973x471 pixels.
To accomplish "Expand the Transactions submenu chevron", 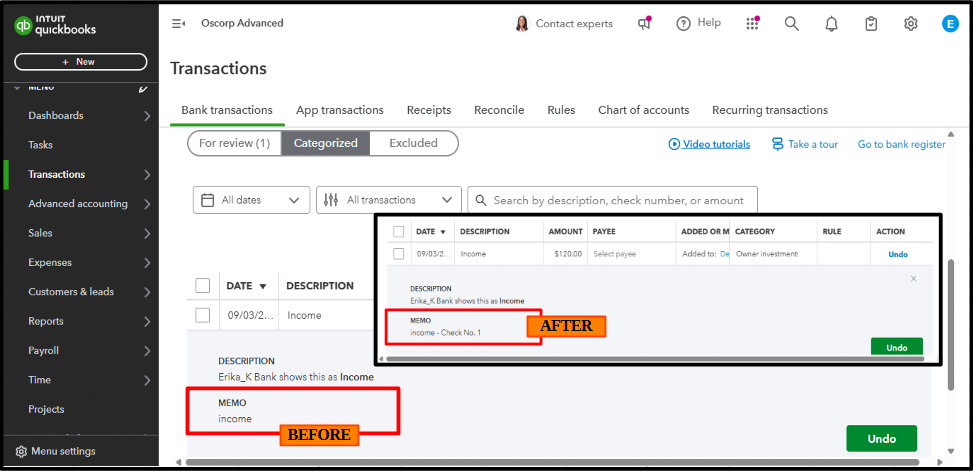I will tap(147, 175).
